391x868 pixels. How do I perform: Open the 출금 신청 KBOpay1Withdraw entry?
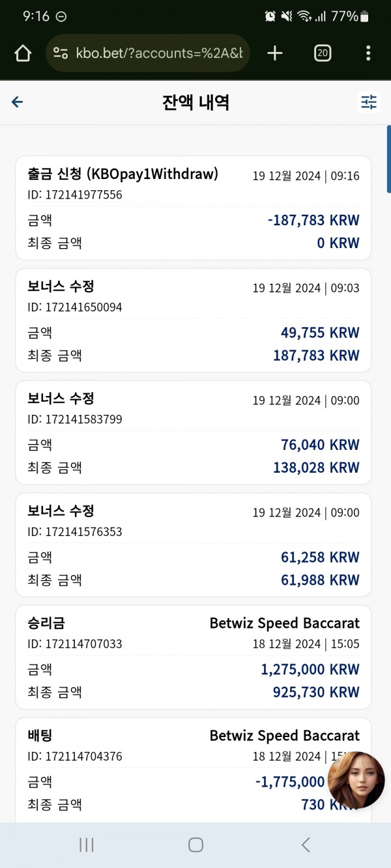194,208
